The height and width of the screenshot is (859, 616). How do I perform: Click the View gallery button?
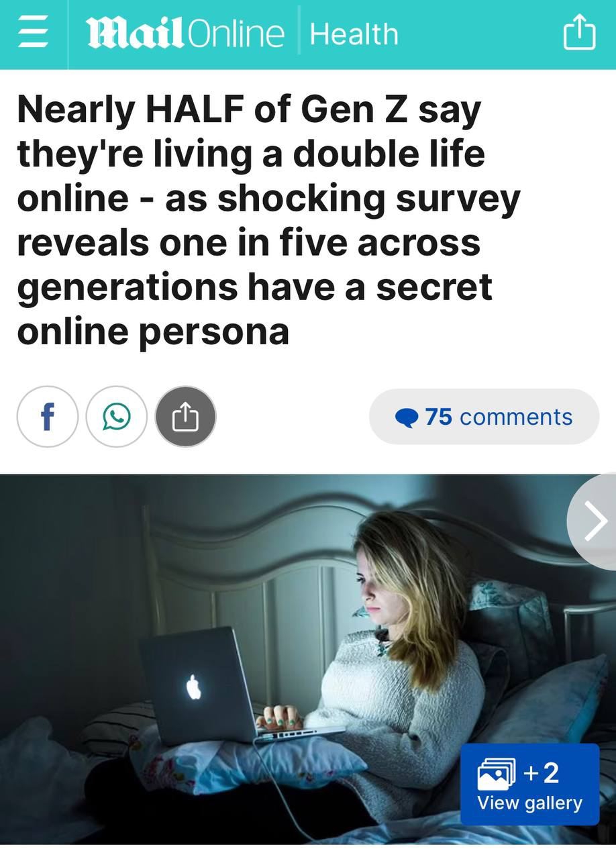[x=529, y=784]
